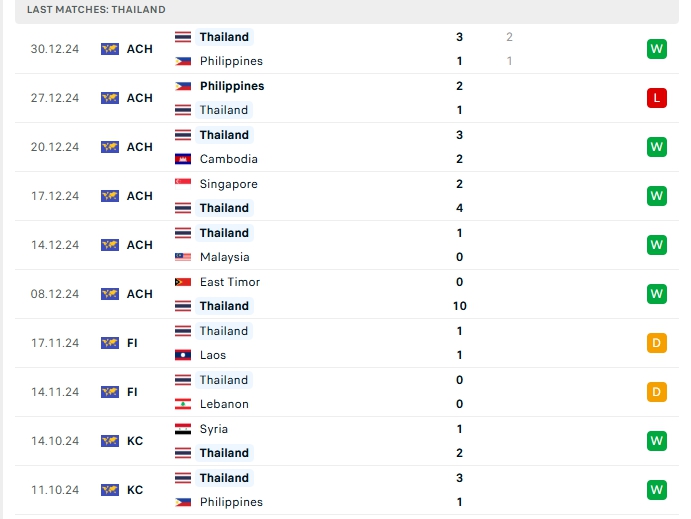Click the red L result badge
The width and height of the screenshot is (691, 519).
pos(656,98)
